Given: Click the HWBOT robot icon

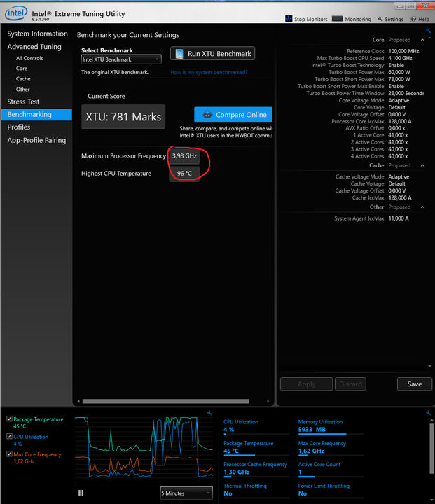Looking at the screenshot, I should [x=207, y=114].
